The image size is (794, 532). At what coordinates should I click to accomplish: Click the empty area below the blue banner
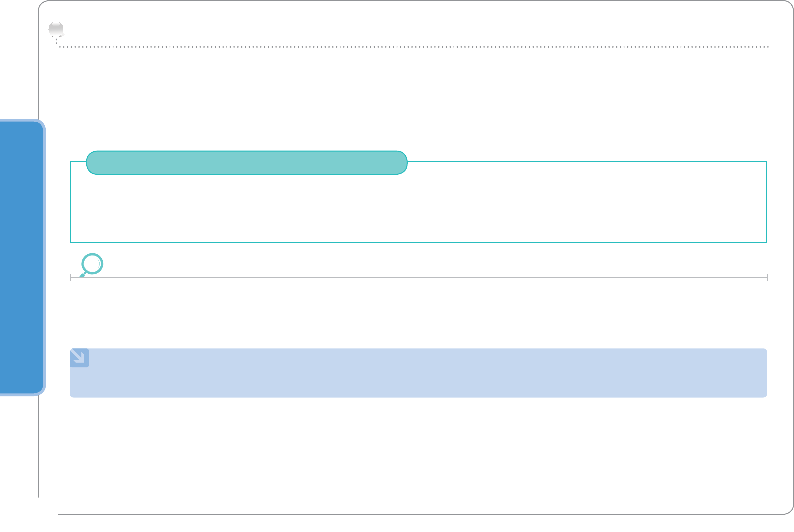tap(418, 451)
